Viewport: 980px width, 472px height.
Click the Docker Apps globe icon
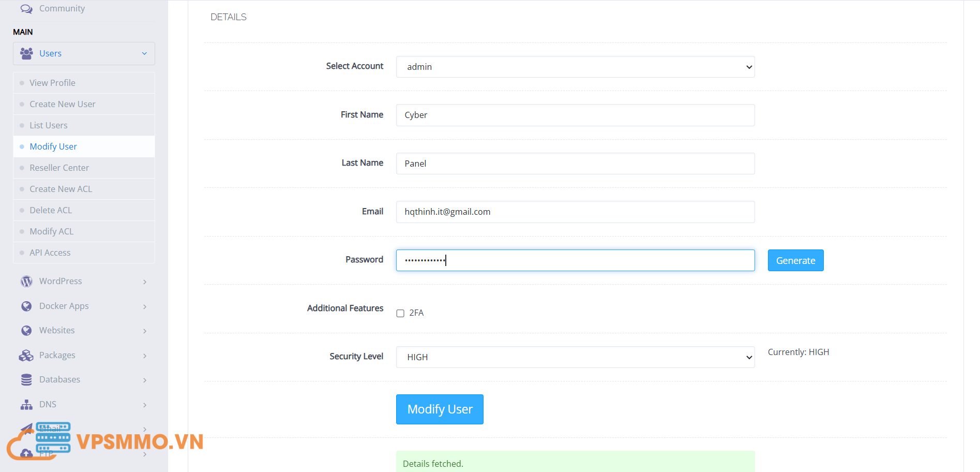26,306
